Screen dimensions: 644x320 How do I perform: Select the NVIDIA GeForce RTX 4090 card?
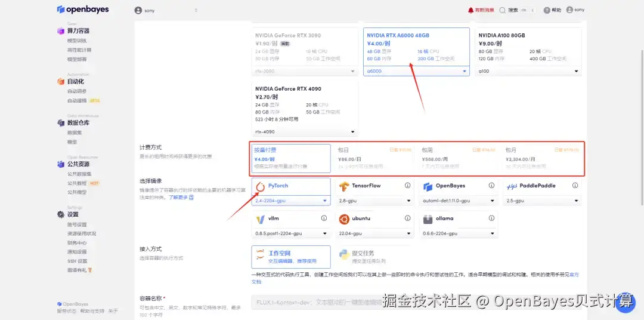click(305, 109)
